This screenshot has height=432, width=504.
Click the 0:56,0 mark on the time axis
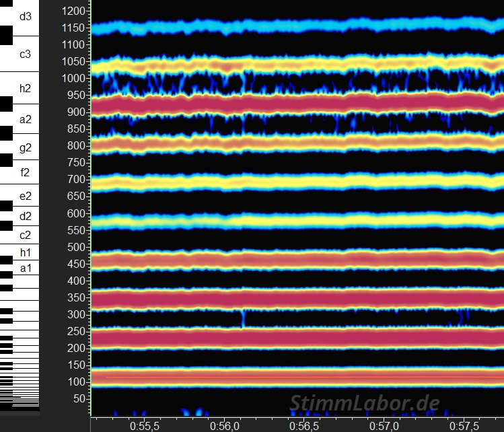click(x=225, y=426)
